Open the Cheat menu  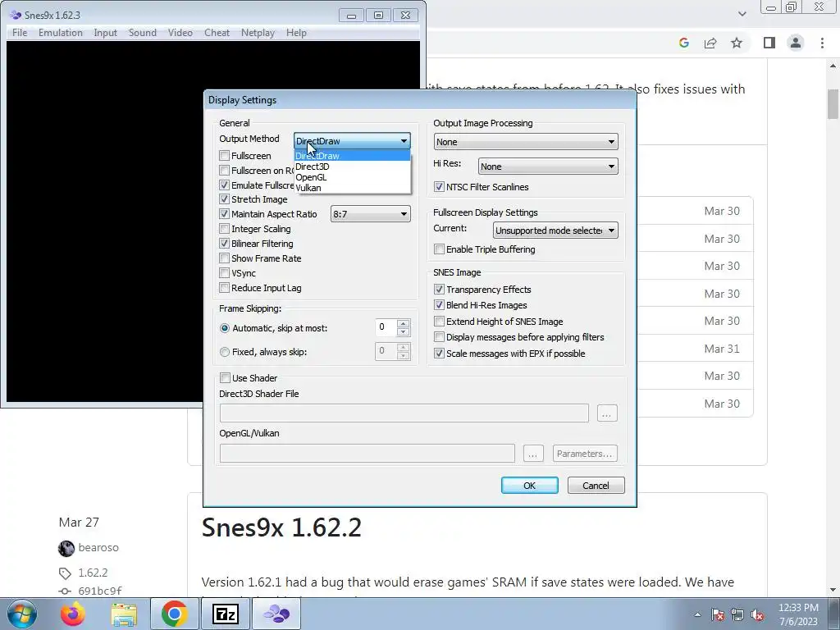pos(217,33)
